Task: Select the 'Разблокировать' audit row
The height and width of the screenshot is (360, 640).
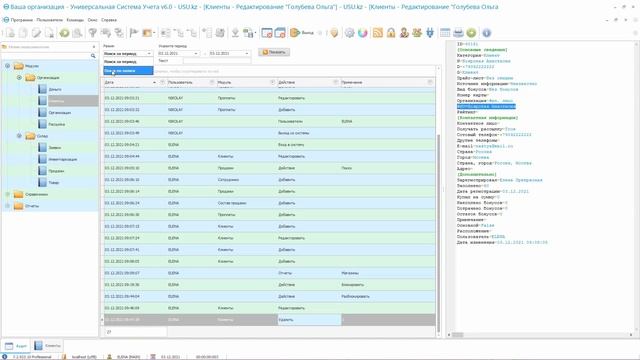Action: 269,296
